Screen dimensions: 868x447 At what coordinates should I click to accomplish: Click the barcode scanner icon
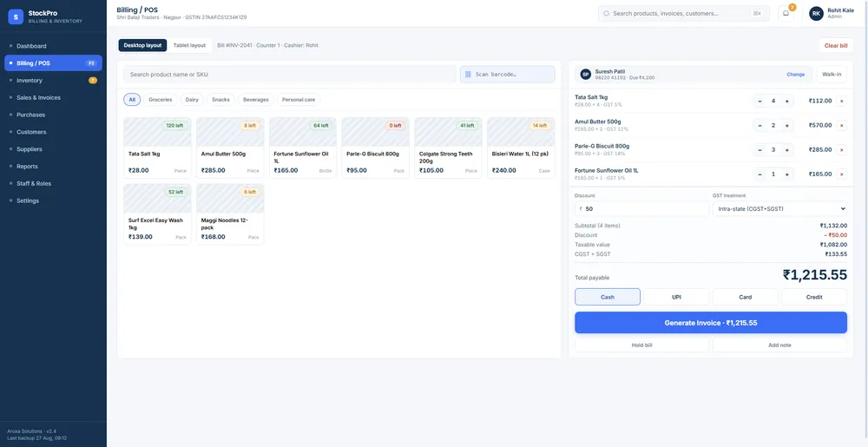click(x=468, y=74)
